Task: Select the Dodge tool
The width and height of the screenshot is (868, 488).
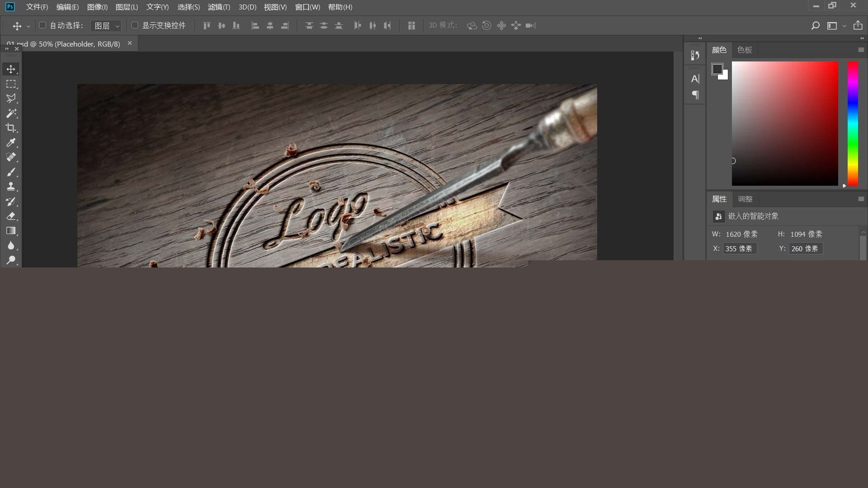Action: [11, 260]
